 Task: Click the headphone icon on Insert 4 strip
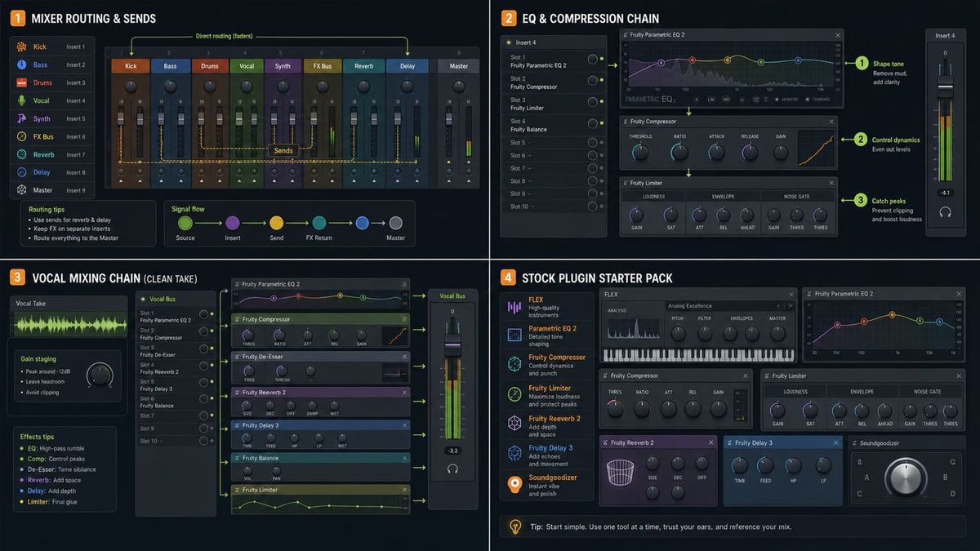click(x=945, y=211)
